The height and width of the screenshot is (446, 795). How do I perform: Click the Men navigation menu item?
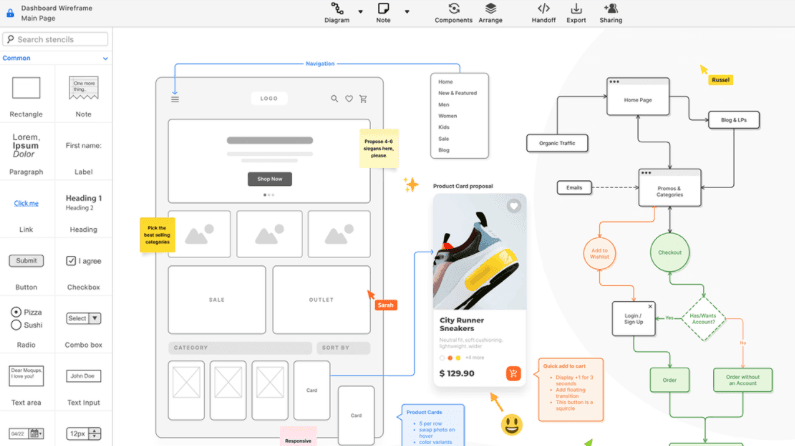(x=444, y=104)
